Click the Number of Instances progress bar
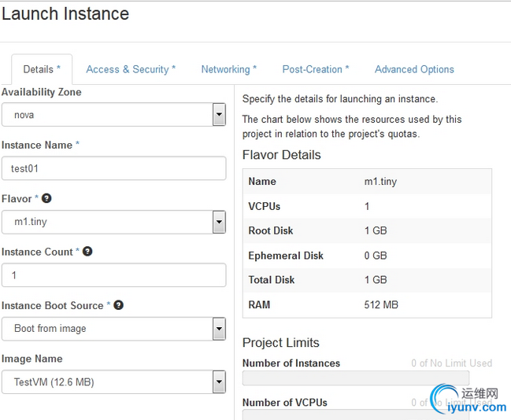Image resolution: width=511 pixels, height=420 pixels. 356,378
